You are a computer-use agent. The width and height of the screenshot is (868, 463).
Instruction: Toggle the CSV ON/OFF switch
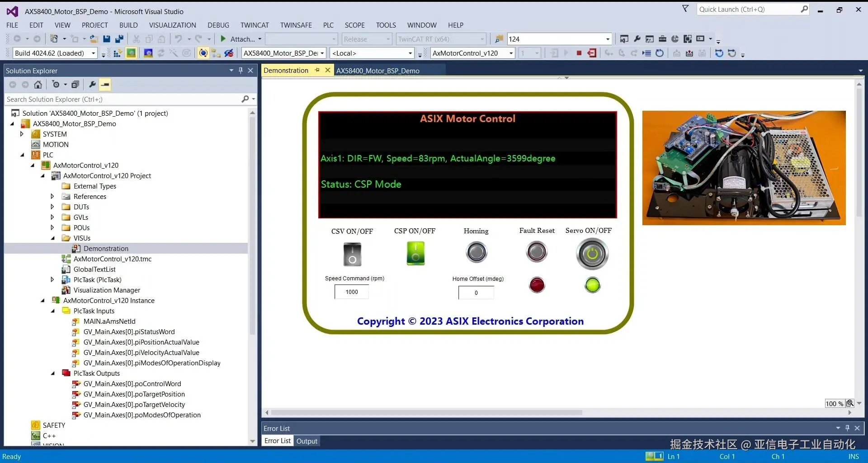pyautogui.click(x=352, y=254)
